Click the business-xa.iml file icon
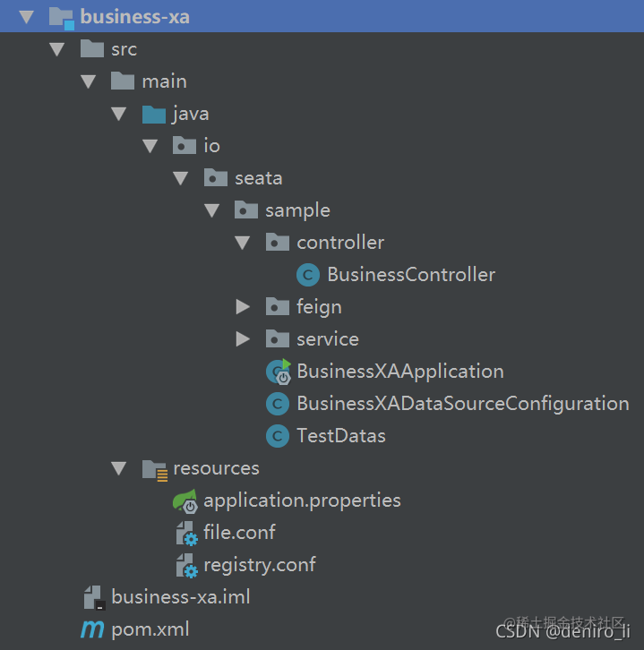This screenshot has width=644, height=650. click(x=94, y=597)
